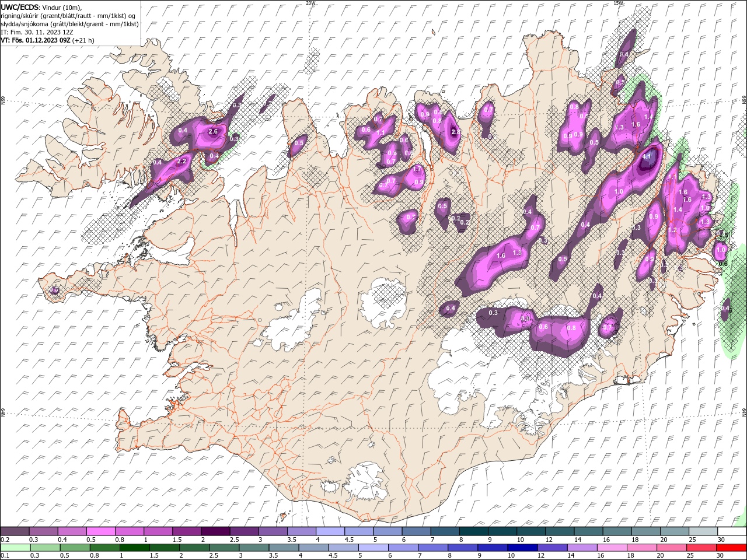Pick the bright pink 0.5 swatch in snow scale
747x560 pixels.
pos(100,531)
